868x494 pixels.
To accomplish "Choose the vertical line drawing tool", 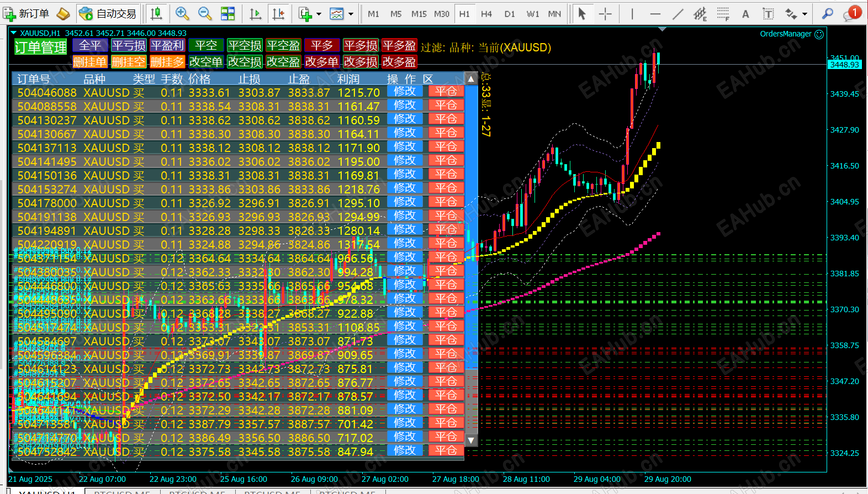I will 632,14.
